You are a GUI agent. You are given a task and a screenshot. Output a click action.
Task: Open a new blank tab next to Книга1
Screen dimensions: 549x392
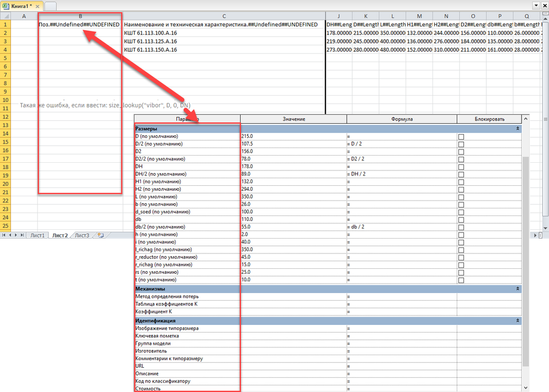tap(51, 6)
